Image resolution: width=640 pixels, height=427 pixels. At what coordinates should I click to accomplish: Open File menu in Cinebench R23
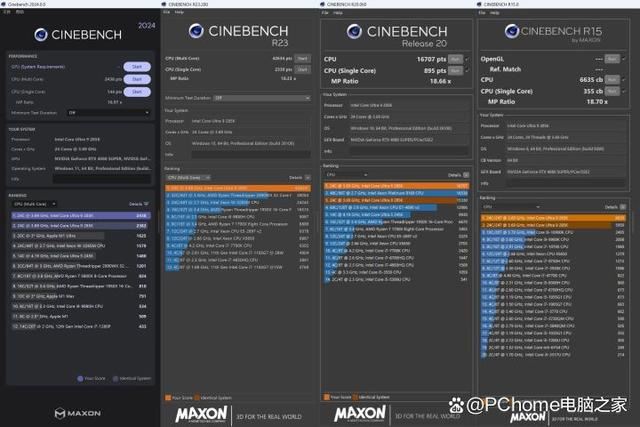pyautogui.click(x=168, y=13)
